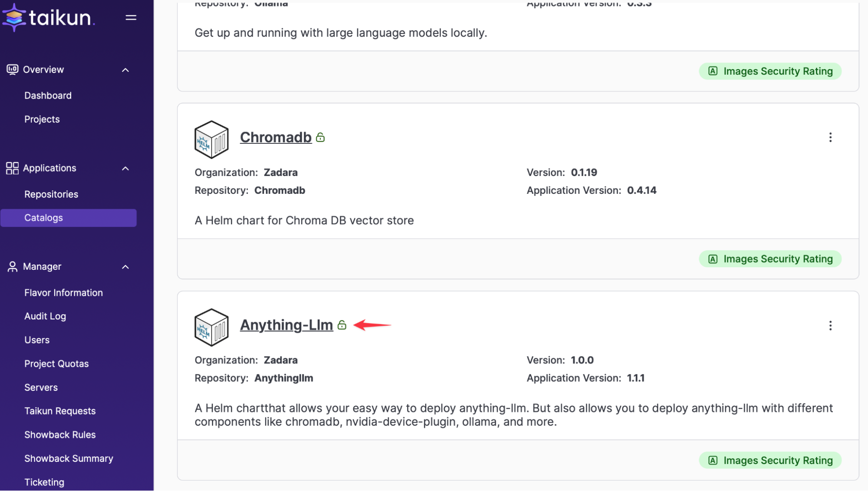Click Chromadb Images Security Rating badge
Screen dimensions: 868x491
coord(770,259)
